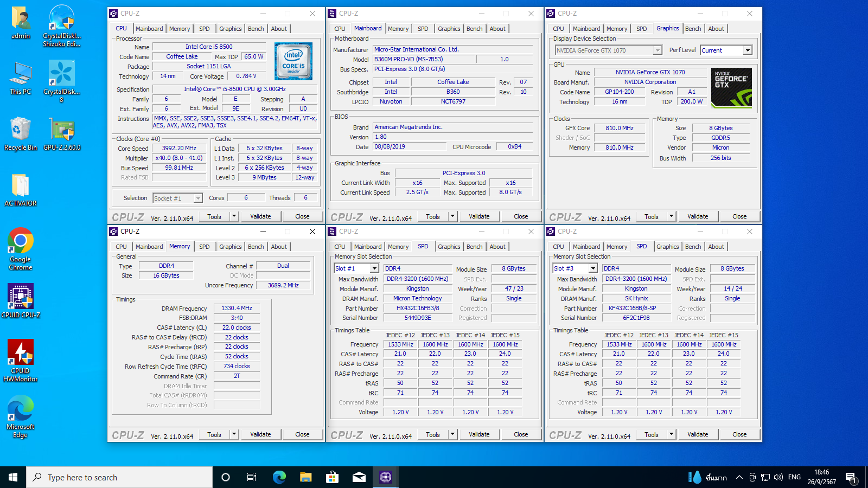Expand the Tools dropdown arrow in Graphics window
Screen dimensions: 868x488
coord(672,216)
